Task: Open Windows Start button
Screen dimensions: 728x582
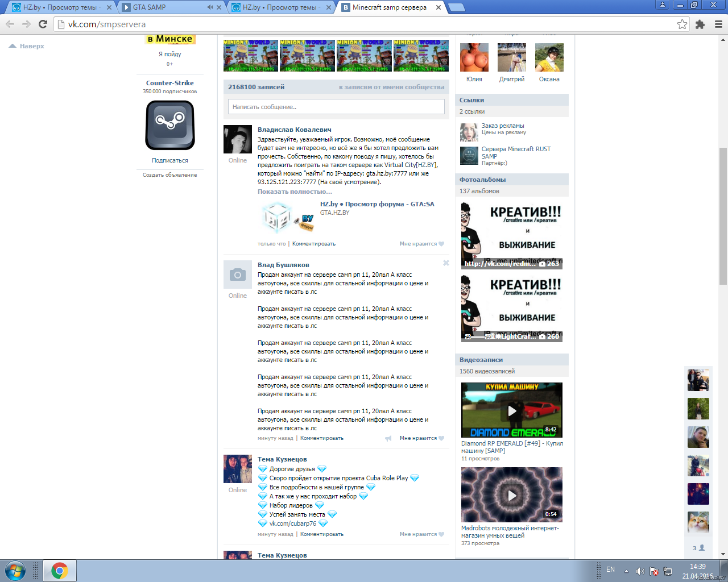Action: pyautogui.click(x=15, y=570)
